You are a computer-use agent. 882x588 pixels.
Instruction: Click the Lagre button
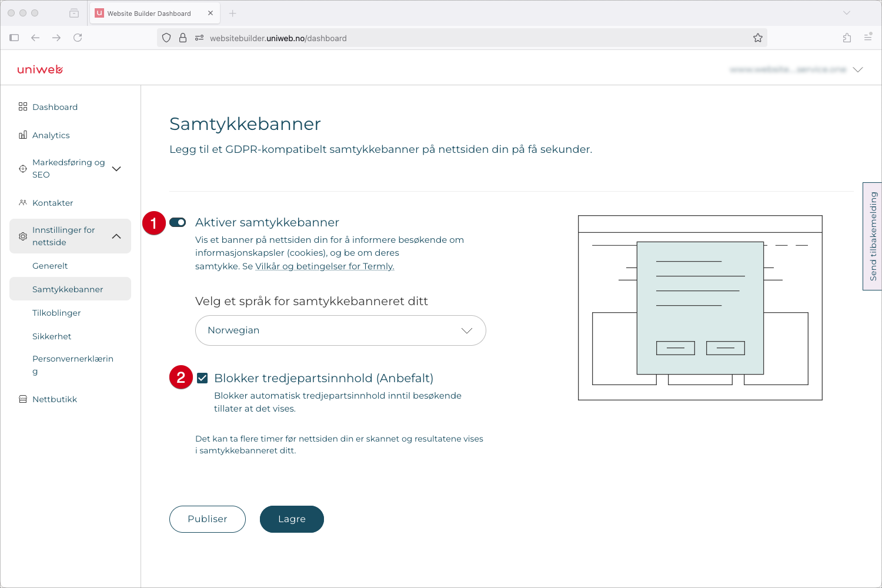click(292, 519)
